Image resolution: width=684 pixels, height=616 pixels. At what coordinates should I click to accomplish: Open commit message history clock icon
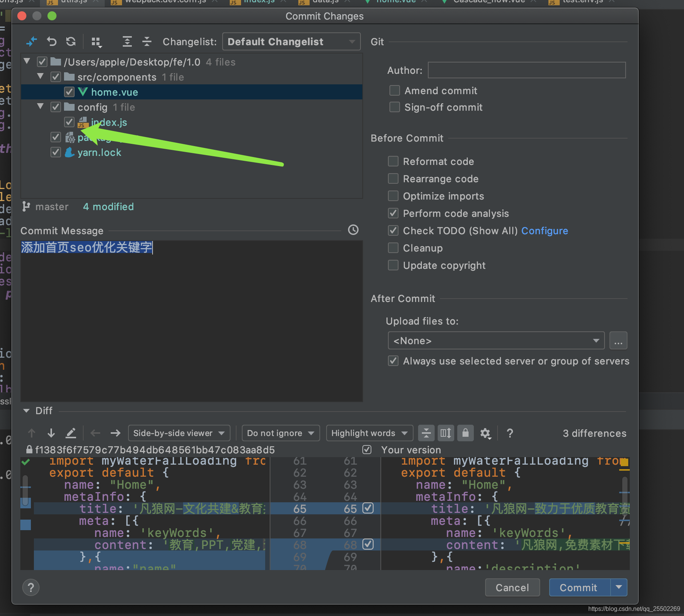pos(353,230)
